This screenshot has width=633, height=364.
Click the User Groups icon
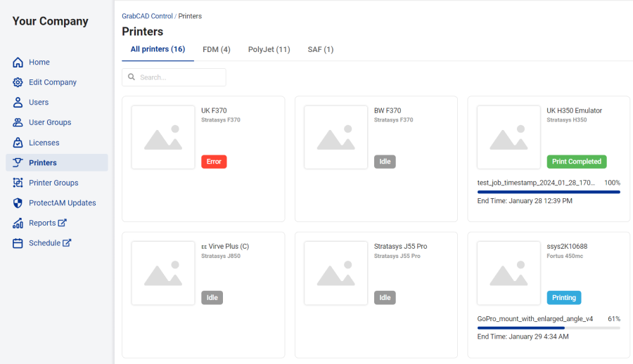(18, 122)
